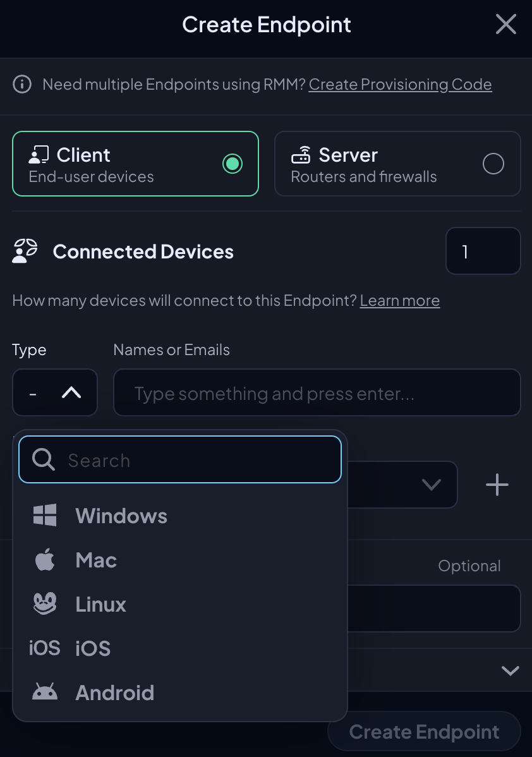The image size is (532, 757).
Task: Select the Windows logo icon
Action: click(45, 515)
